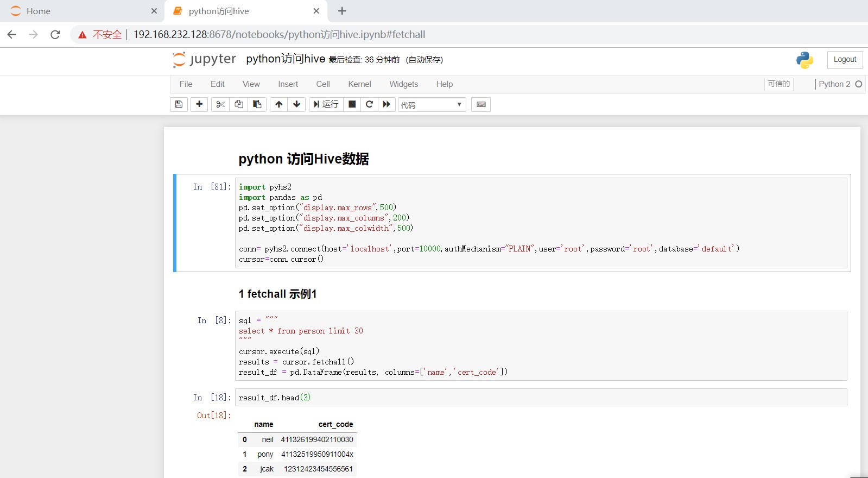Paste cells below icon in toolbar
868x478 pixels.
pyautogui.click(x=257, y=104)
